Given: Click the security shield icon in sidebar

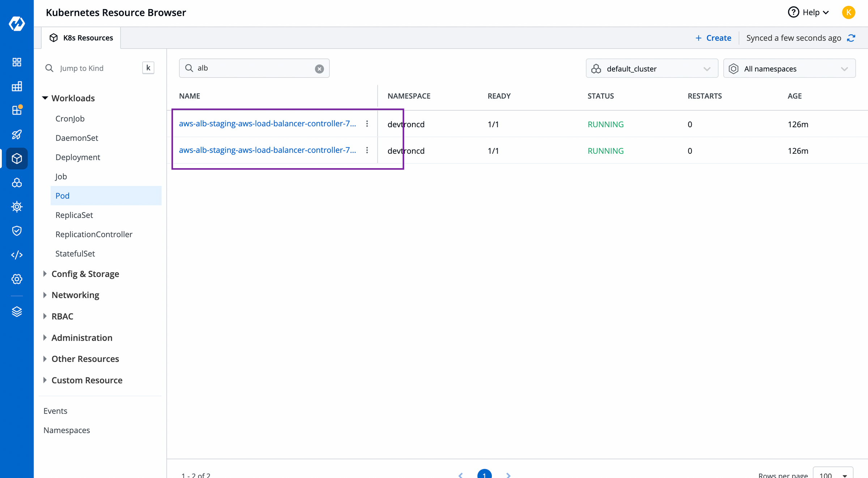Looking at the screenshot, I should 17,231.
